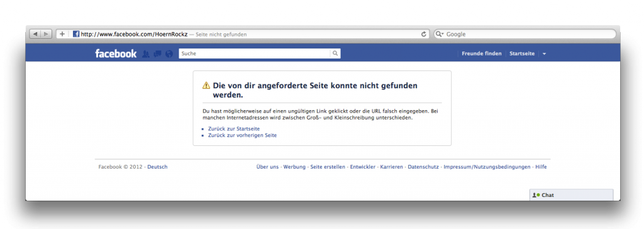Click 'Seite nicht gefunden' title text
Screen dimensions: 644x229
point(221,35)
